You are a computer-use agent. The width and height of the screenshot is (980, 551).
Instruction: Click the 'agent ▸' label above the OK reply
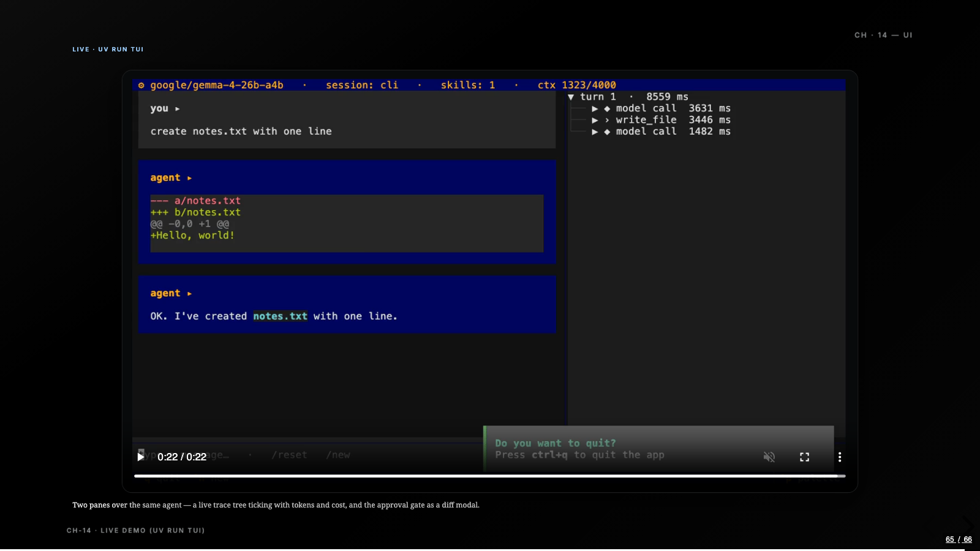[171, 293]
